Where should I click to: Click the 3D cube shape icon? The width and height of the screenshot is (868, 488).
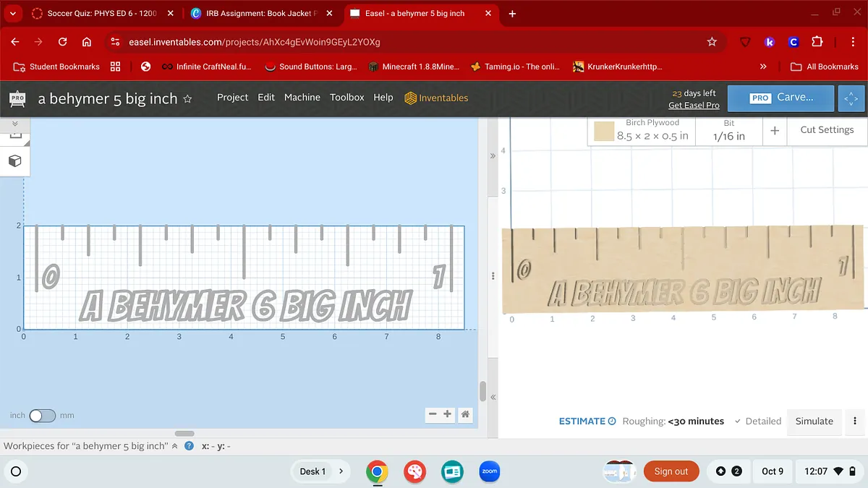click(x=14, y=160)
